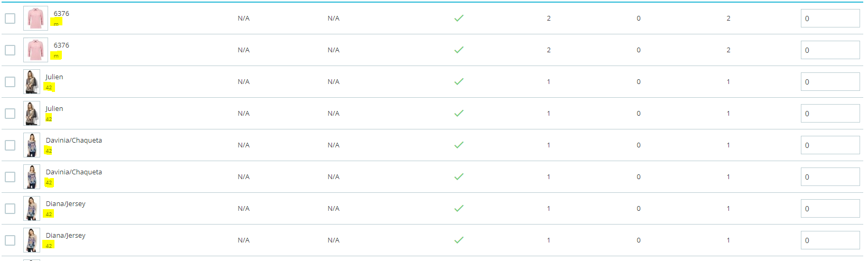
Task: Click the quantity field in the first Davinia/Chaqueta row
Action: tap(830, 145)
